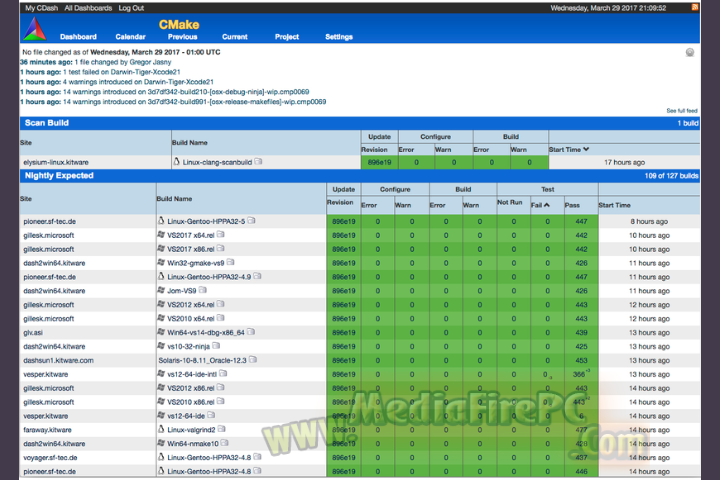The image size is (720, 480).
Task: Open the Dashboard menu
Action: [x=78, y=37]
